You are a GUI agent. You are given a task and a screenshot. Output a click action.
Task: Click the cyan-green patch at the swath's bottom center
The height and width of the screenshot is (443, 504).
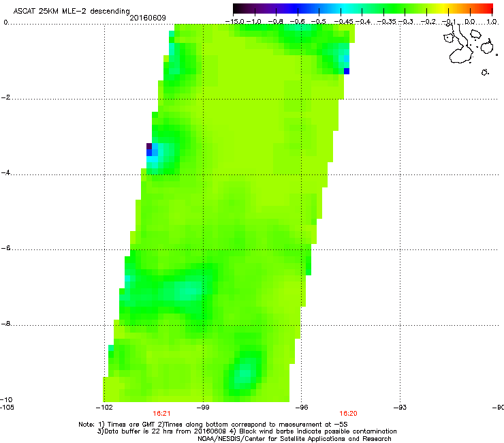(245, 373)
